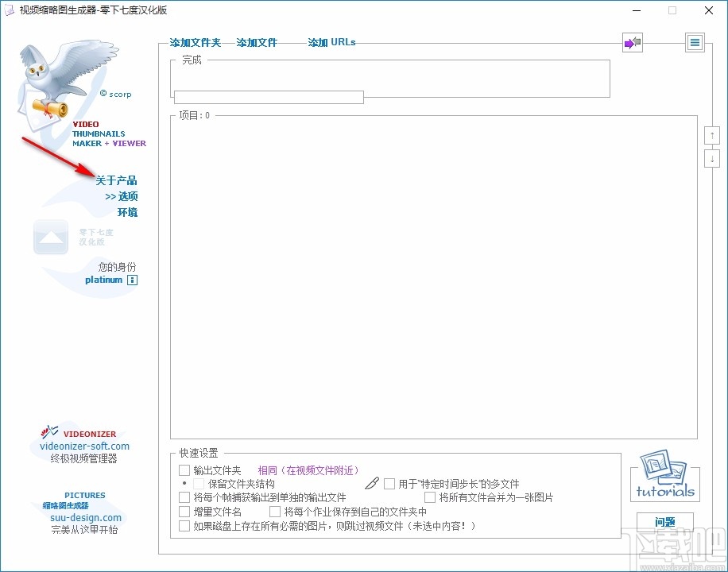Enable the 输出文件夹 checkbox

[x=184, y=470]
